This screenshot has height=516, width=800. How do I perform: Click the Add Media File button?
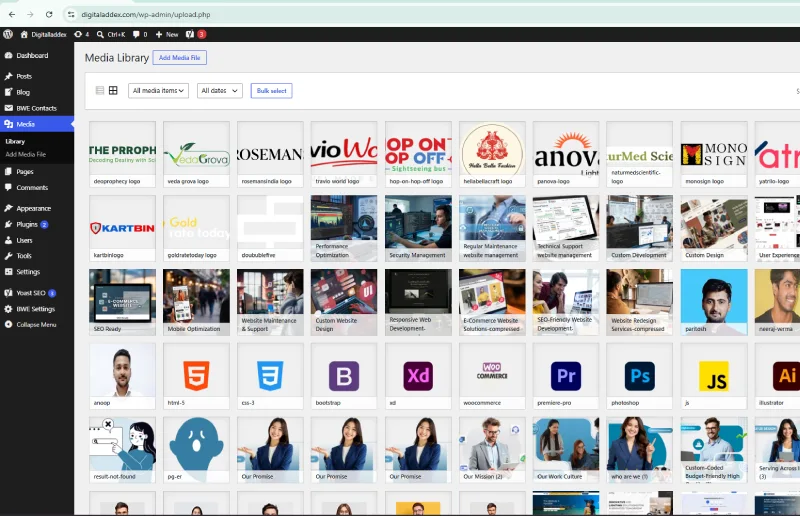pyautogui.click(x=180, y=58)
